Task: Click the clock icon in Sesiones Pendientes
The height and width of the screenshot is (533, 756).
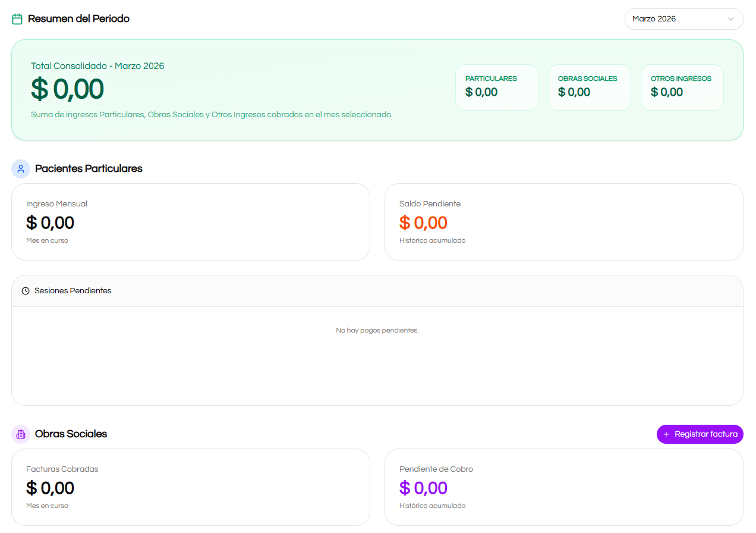Action: [26, 291]
